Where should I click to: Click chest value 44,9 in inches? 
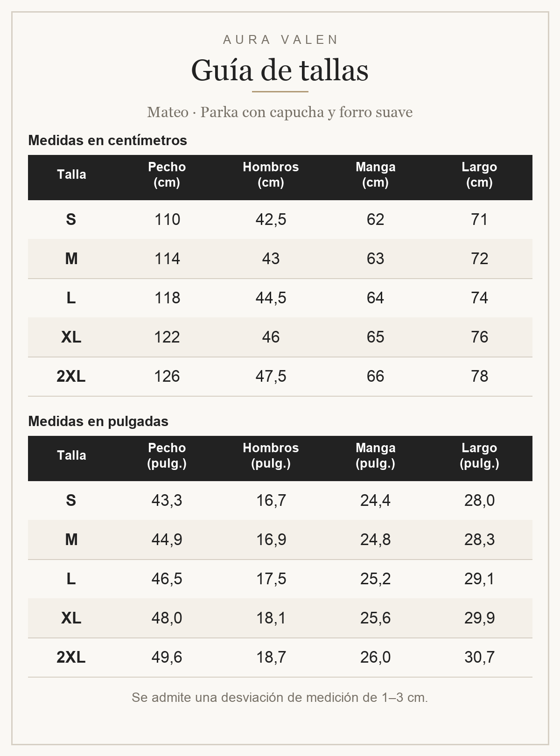(x=167, y=539)
